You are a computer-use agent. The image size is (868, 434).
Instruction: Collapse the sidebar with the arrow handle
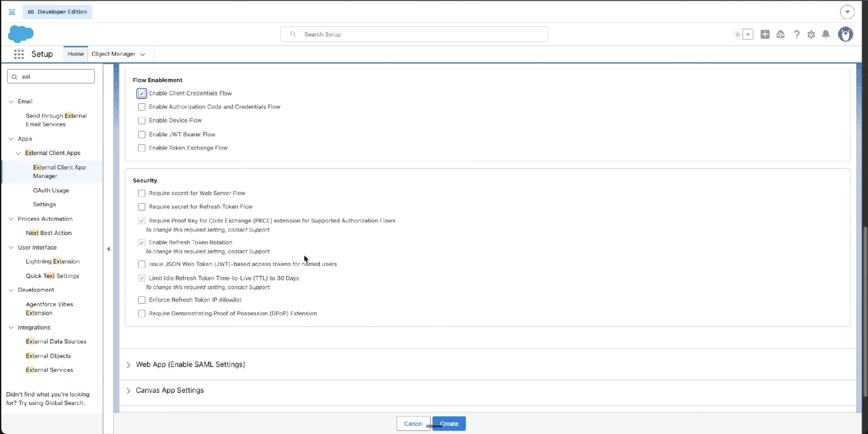[108, 249]
